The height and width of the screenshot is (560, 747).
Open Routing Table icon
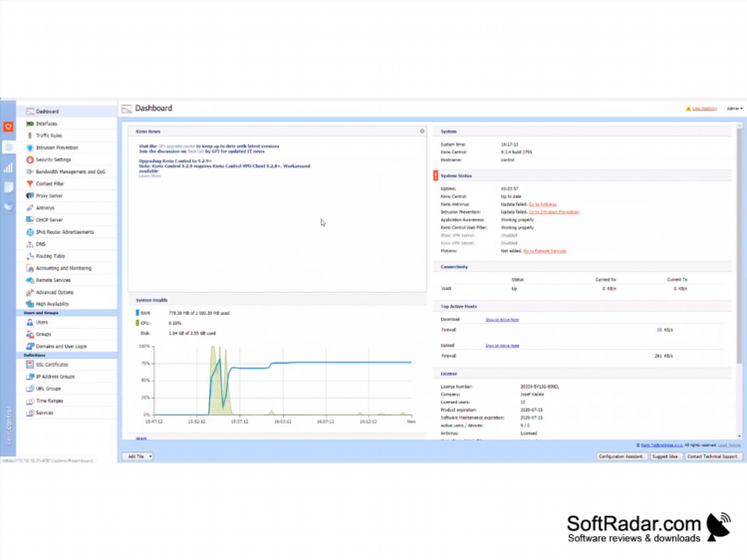point(30,256)
